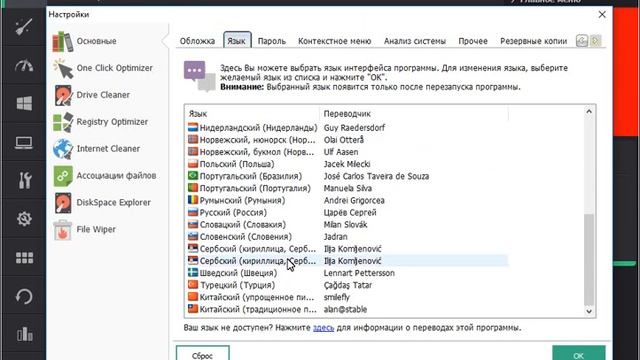Screen dimensions: 640x360
Task: Select Норвежский, нюнорск language row
Action: pyautogui.click(x=347, y=140)
